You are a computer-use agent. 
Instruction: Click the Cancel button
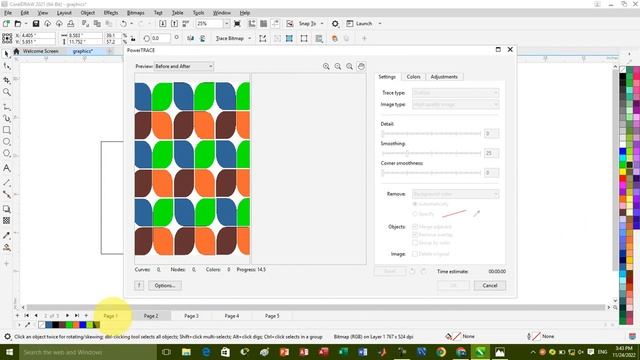point(490,285)
